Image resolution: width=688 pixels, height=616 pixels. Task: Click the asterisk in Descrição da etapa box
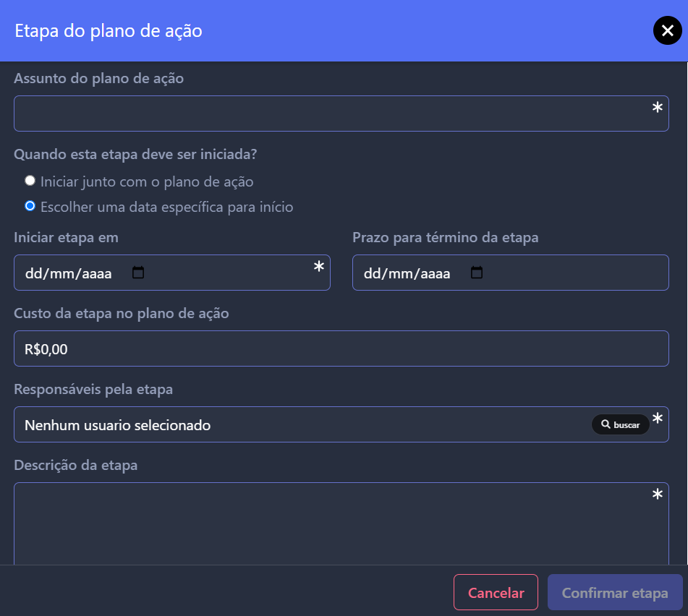tap(657, 494)
